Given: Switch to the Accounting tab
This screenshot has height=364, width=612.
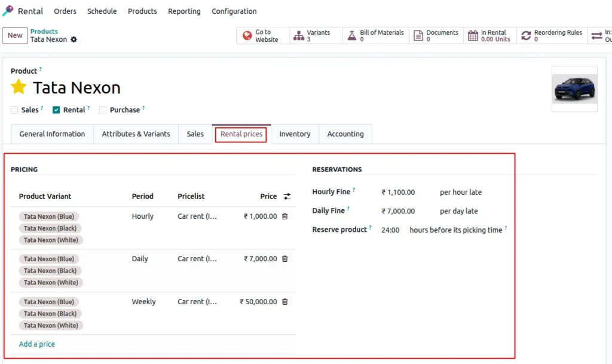Looking at the screenshot, I should (345, 134).
